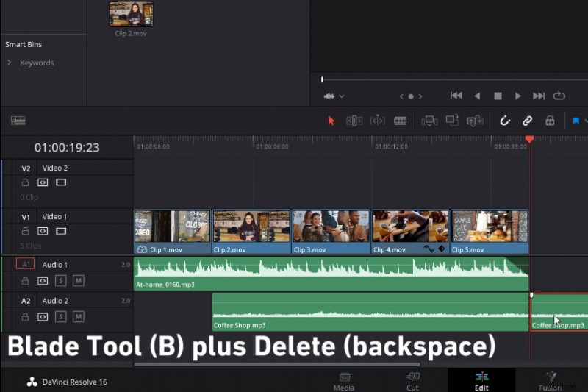
Task: Toggle Position Lock icon in toolbar
Action: coord(550,121)
